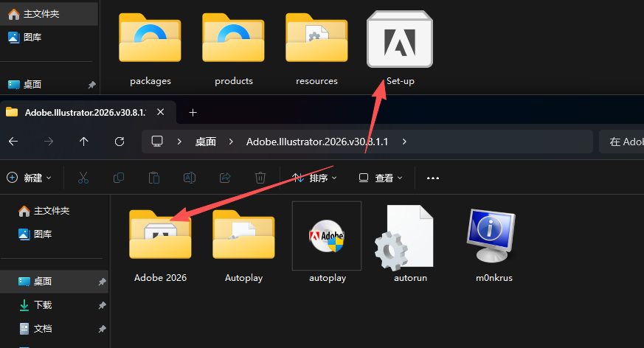Open the resources folder in the rear window
This screenshot has height=348, width=644.
(x=316, y=49)
